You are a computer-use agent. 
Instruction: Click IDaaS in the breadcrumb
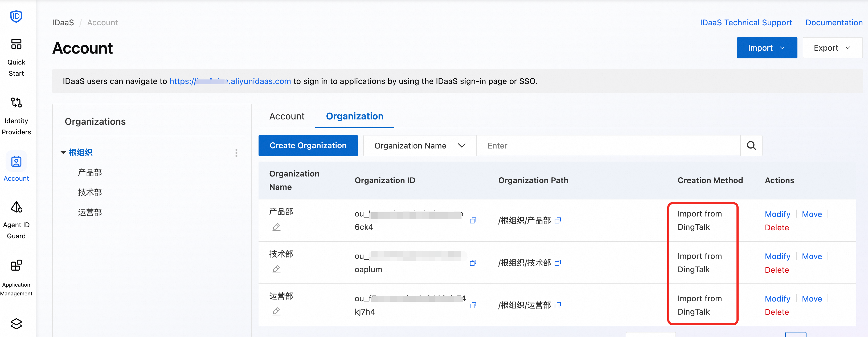[x=63, y=23]
